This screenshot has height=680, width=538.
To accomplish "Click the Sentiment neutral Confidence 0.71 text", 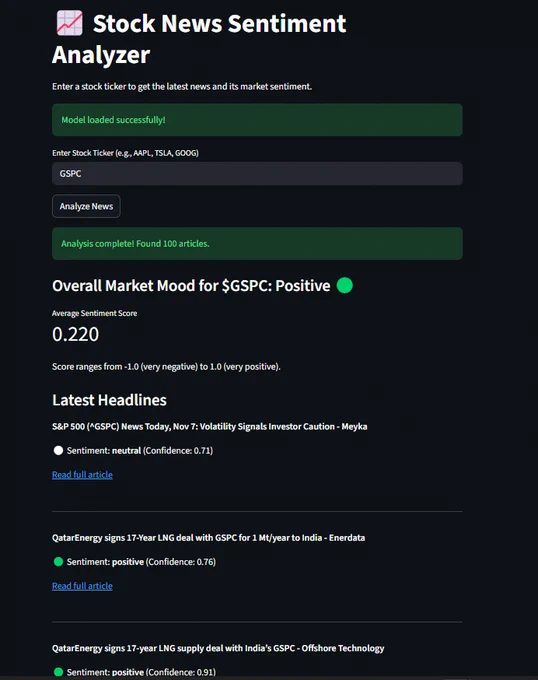I will pyautogui.click(x=140, y=451).
